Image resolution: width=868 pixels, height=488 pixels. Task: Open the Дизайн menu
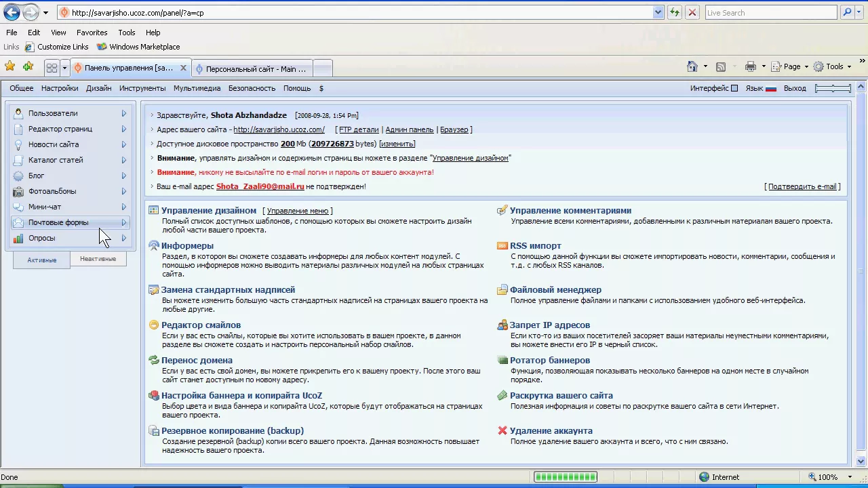(x=99, y=88)
